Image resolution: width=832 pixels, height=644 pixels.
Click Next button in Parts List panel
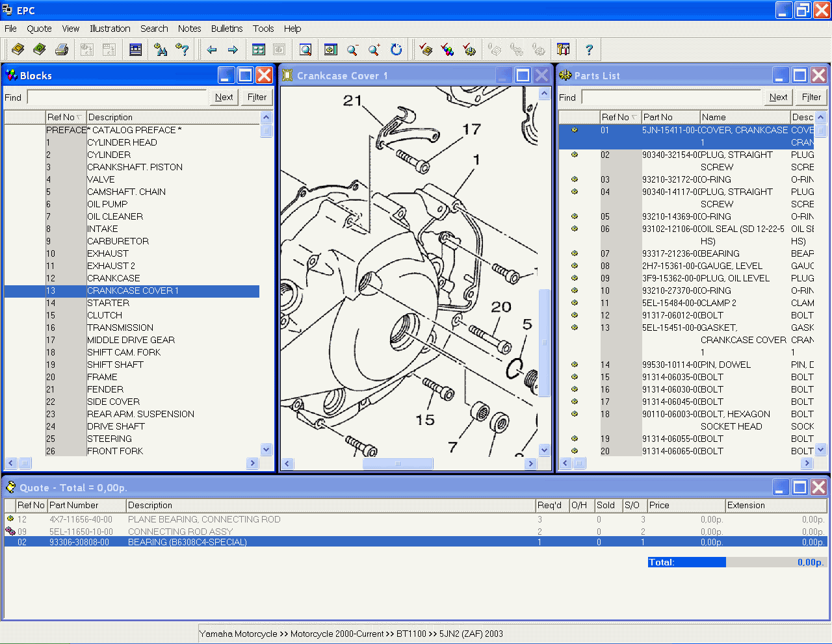coord(779,97)
